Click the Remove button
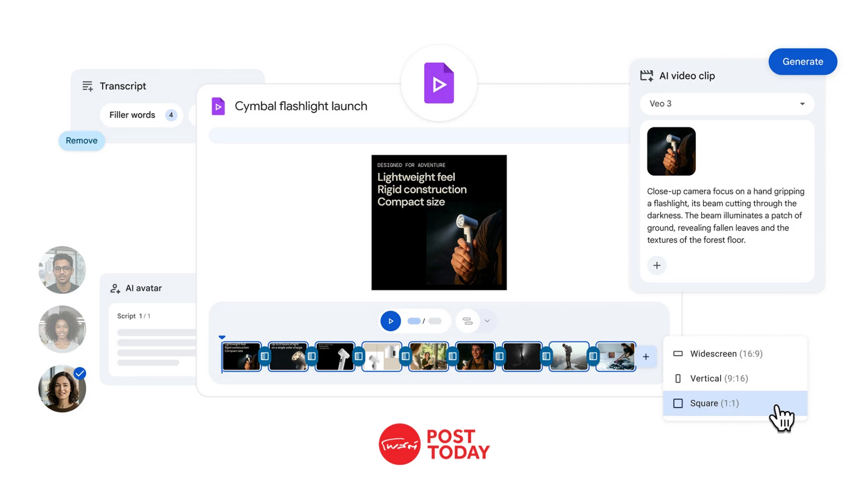 point(82,141)
